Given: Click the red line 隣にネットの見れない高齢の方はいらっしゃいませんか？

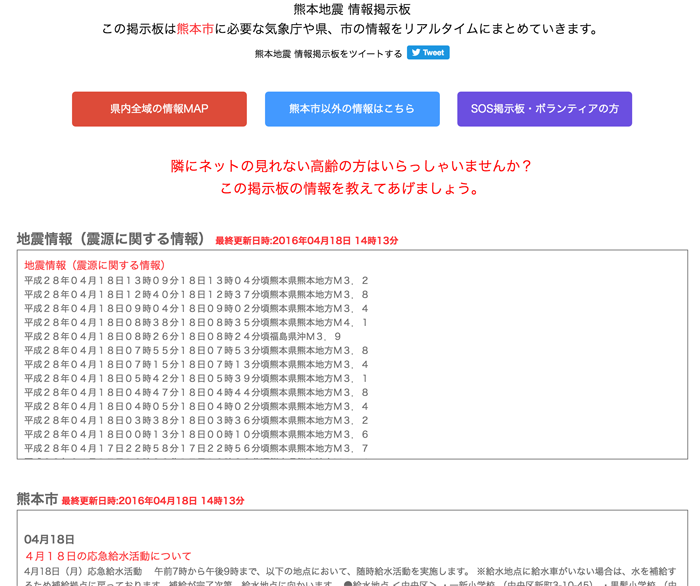Looking at the screenshot, I should [x=351, y=166].
